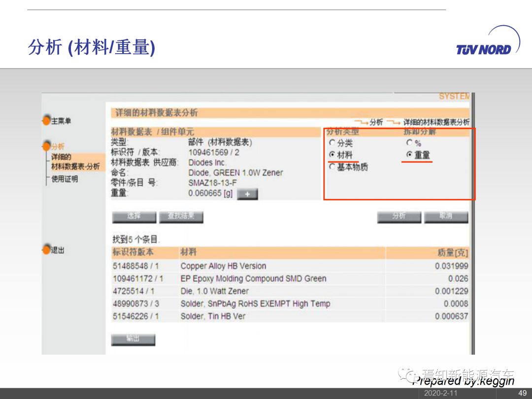Open 详细的材料数据表-分析 in the sidebar tree
The width and height of the screenshot is (532, 399).
pos(75,162)
